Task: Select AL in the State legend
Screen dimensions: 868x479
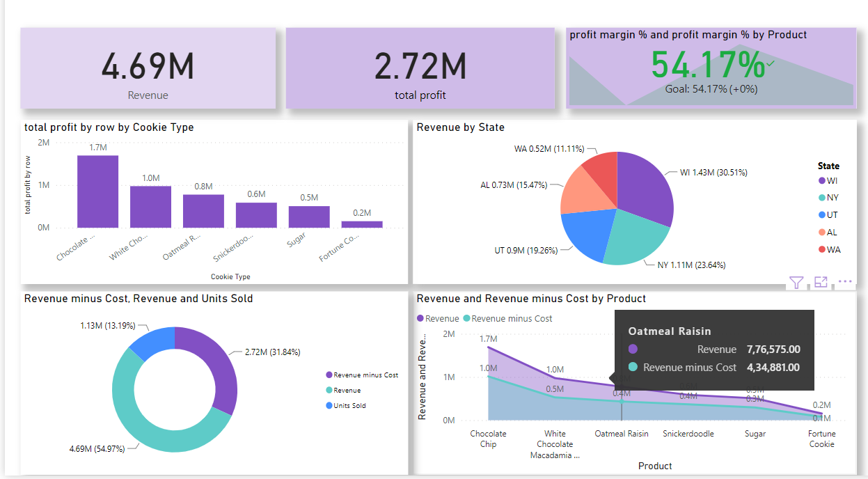Action: pos(828,233)
